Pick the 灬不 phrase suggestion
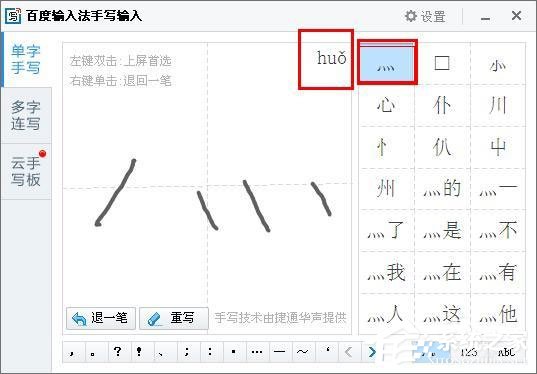This screenshot has height=374, width=537. (498, 230)
